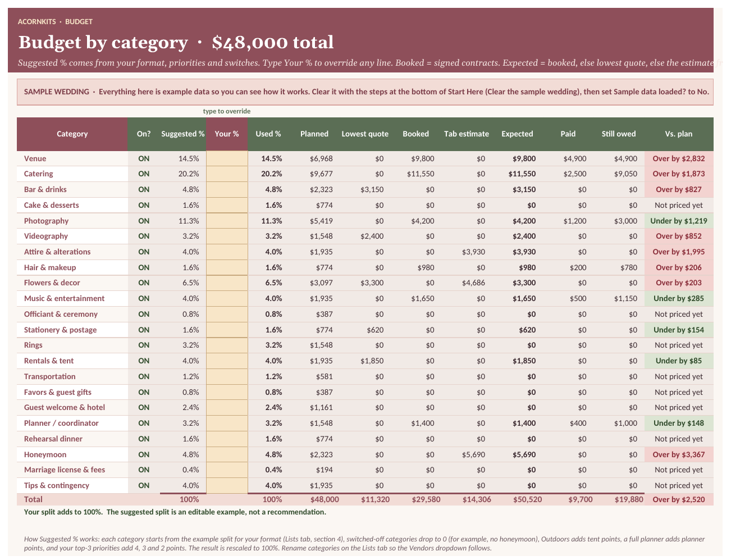Viewport: 731px width, 560px height.
Task: Select the "ACORNKITS · BUDGET" header label
Action: click(55, 21)
